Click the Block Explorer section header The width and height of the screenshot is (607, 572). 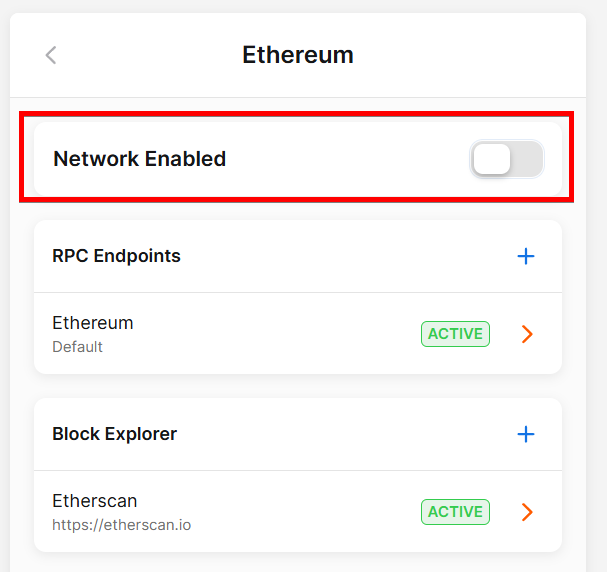pos(115,434)
